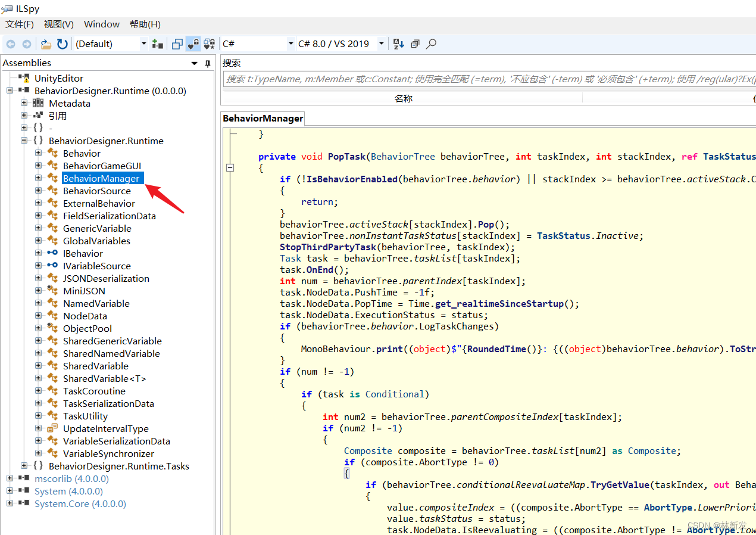Select the SharedGenericVariable class

113,341
